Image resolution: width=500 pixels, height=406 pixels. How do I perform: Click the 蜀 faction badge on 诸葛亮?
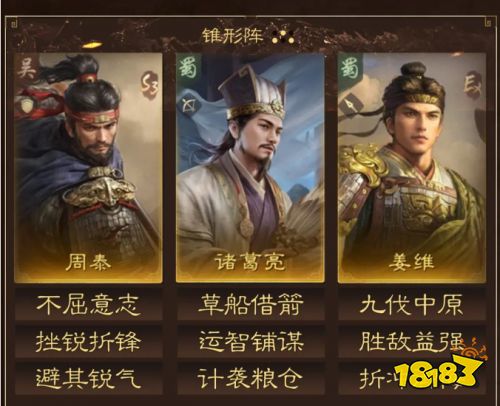point(188,68)
